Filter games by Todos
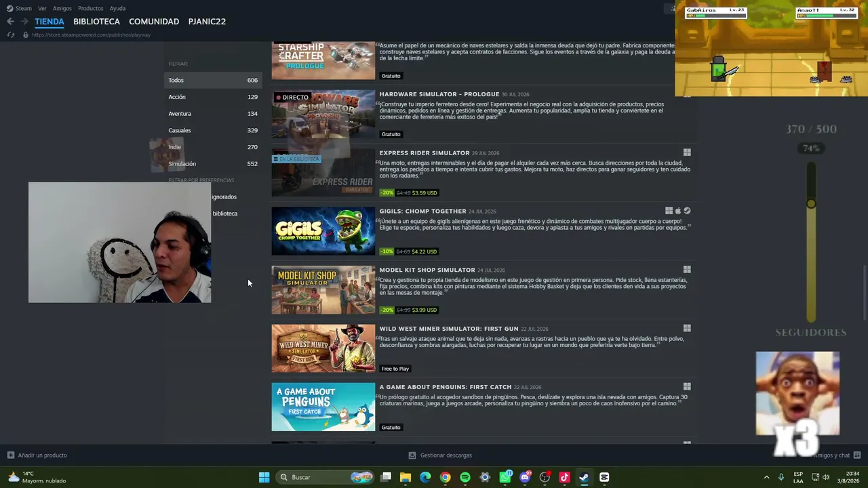868x488 pixels. 213,80
